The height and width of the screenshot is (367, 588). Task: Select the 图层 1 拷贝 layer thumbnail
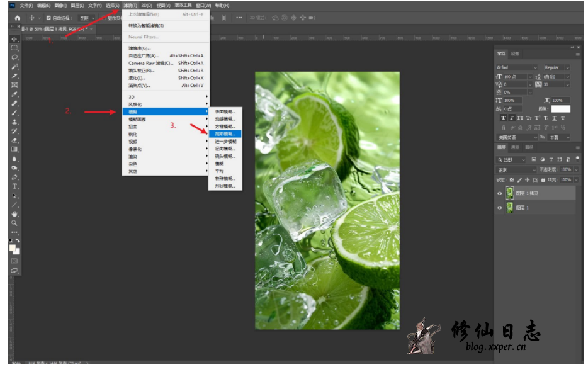[509, 194]
